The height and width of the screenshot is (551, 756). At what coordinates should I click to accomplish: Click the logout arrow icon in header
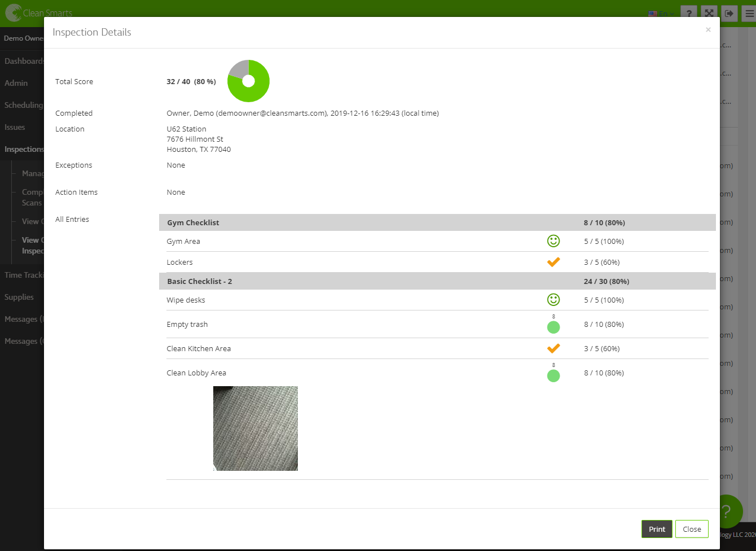[729, 14]
